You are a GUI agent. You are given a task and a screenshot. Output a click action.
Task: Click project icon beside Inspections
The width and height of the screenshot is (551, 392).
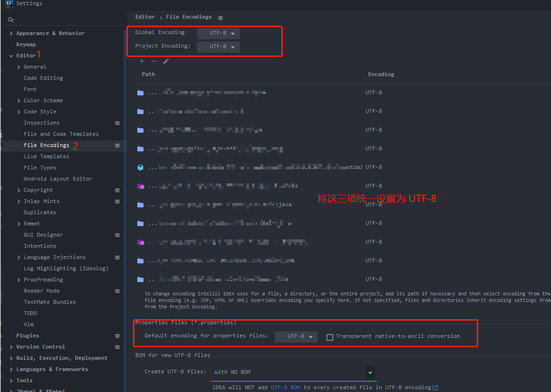[118, 123]
